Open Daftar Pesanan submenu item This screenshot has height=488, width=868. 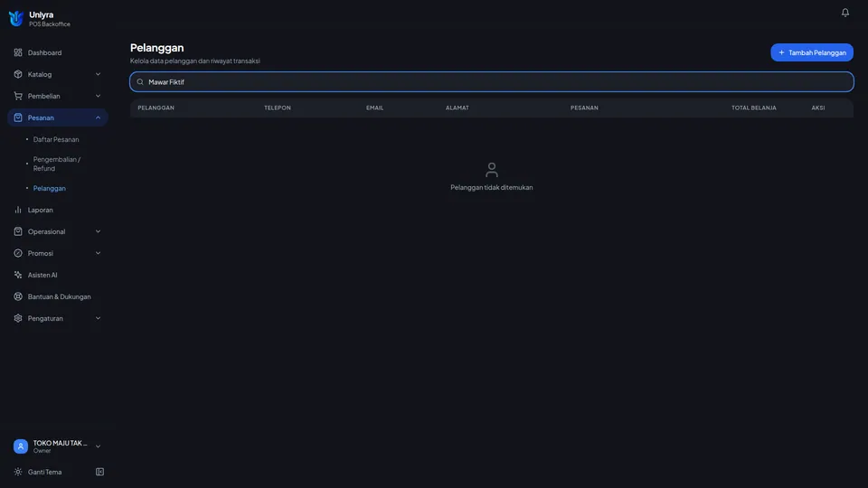(56, 139)
